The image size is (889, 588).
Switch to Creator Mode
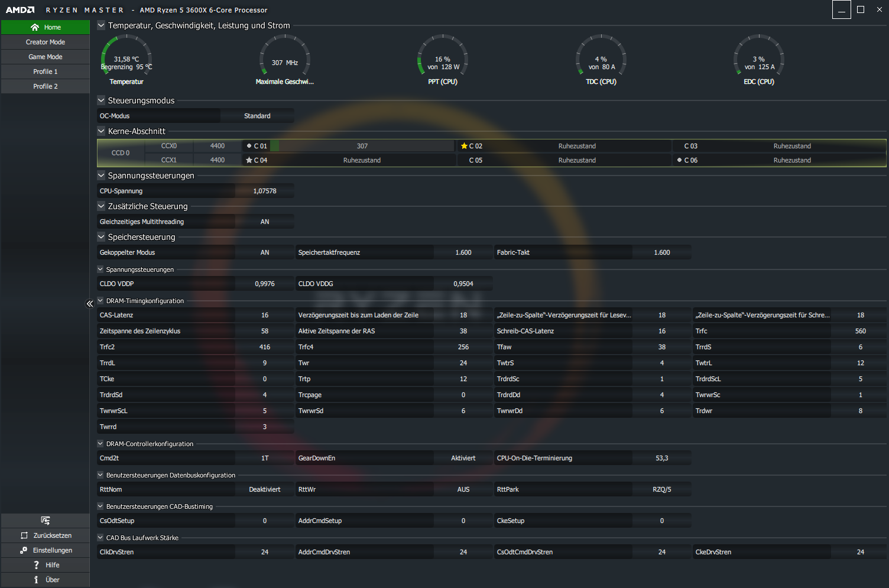coord(46,42)
